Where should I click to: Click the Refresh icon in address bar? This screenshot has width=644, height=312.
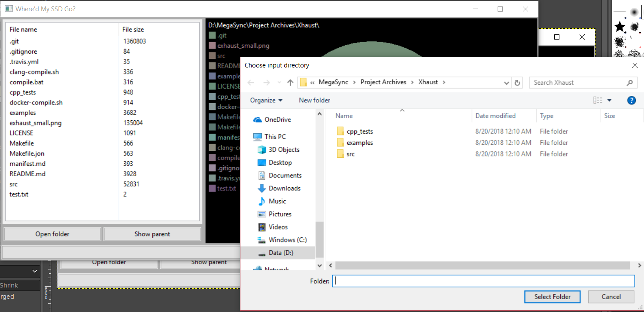(x=517, y=83)
